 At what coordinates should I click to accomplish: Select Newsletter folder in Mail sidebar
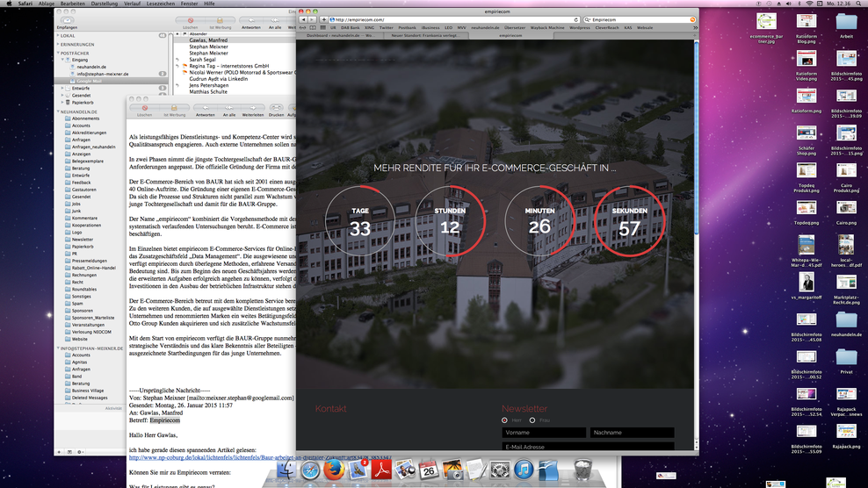point(82,240)
